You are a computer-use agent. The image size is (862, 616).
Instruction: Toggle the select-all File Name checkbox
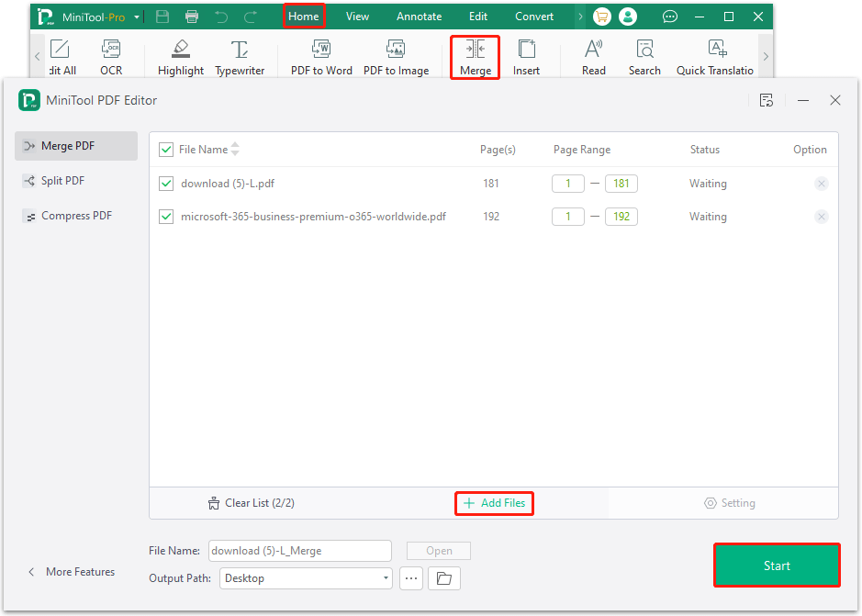166,150
